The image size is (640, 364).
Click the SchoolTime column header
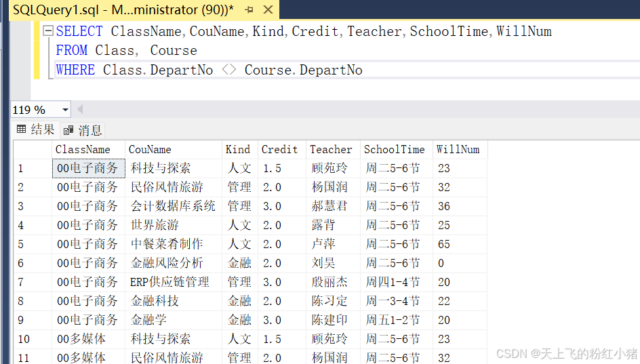pyautogui.click(x=397, y=150)
